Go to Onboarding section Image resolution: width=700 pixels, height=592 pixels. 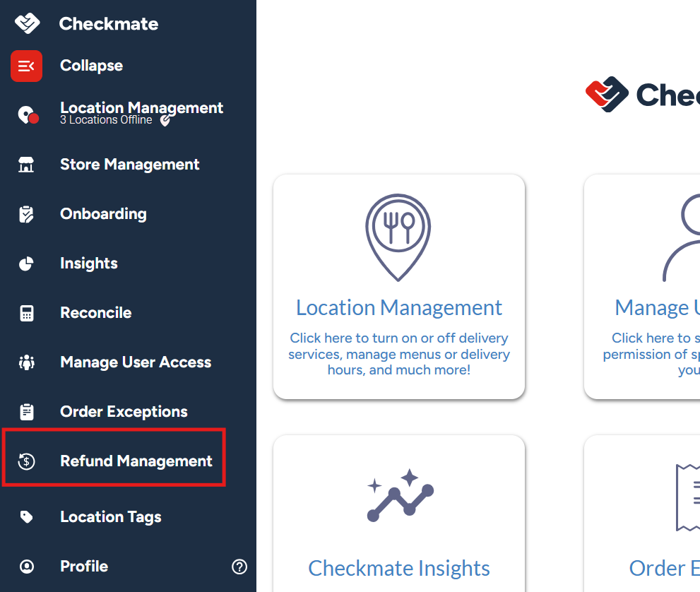[103, 214]
